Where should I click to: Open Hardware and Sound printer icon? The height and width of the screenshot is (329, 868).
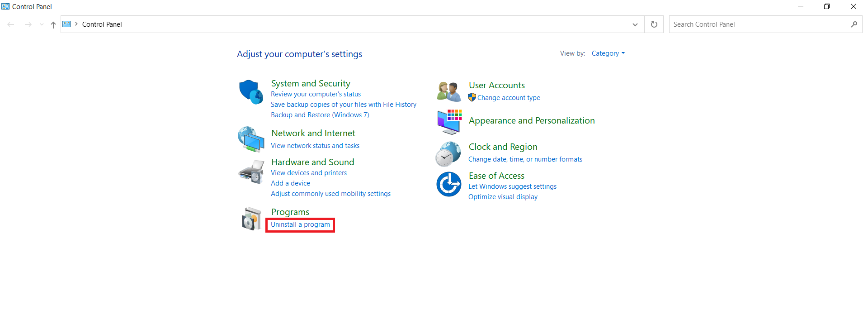click(251, 172)
